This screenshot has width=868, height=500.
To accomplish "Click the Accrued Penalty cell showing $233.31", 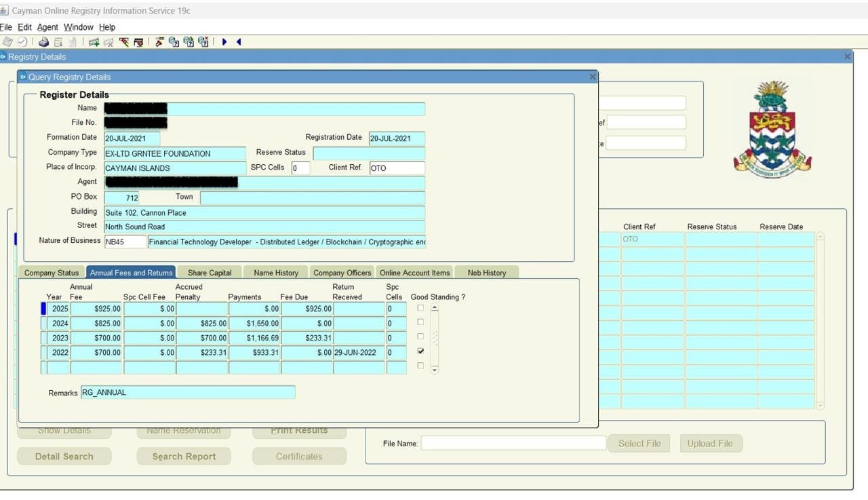I will [x=201, y=352].
